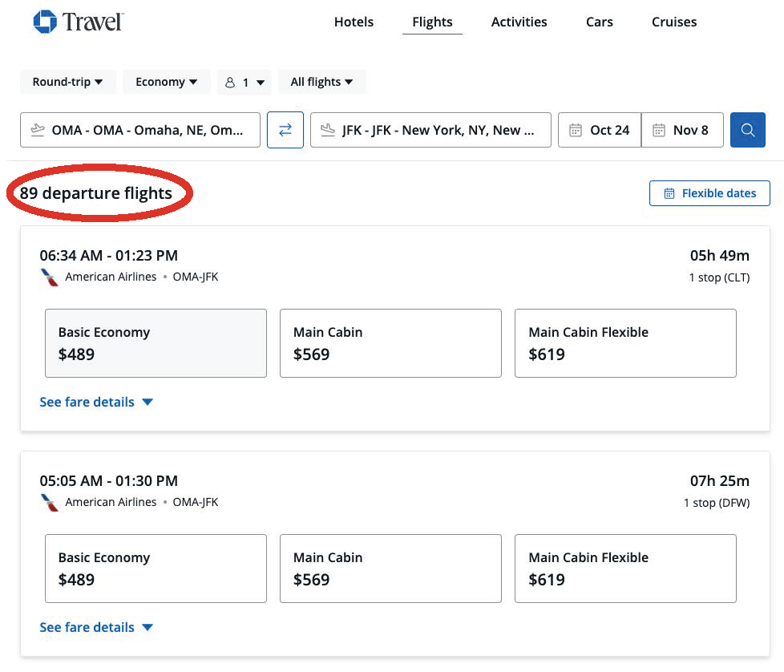784x672 pixels.
Task: Switch to the Cruises tab
Action: pyautogui.click(x=674, y=22)
